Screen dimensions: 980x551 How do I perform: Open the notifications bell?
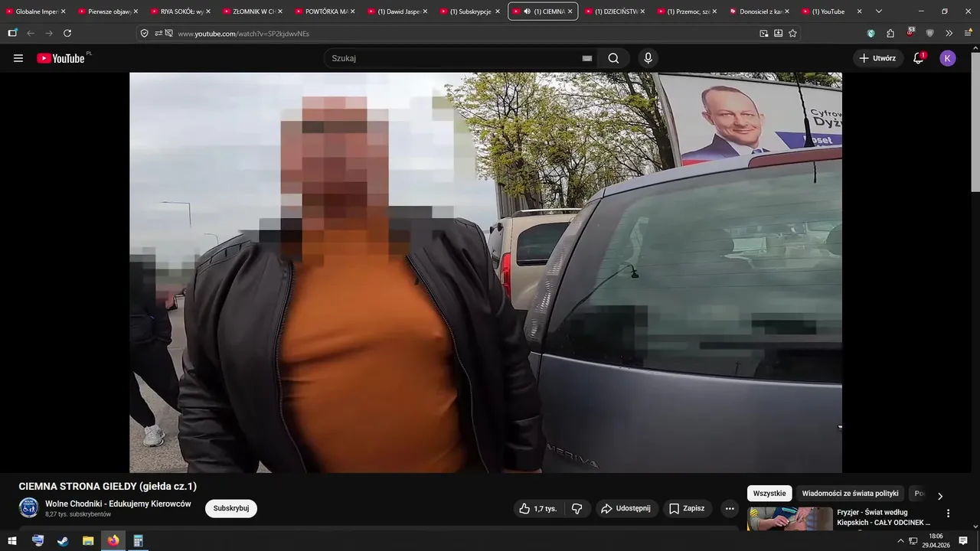pyautogui.click(x=919, y=58)
